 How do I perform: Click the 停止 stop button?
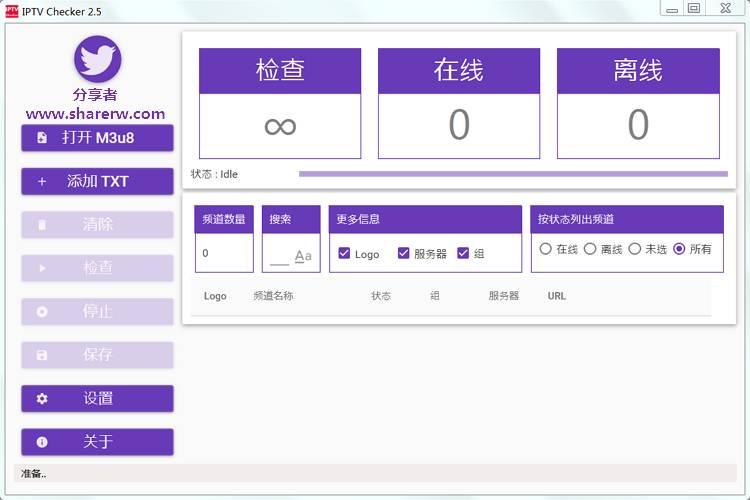[98, 311]
